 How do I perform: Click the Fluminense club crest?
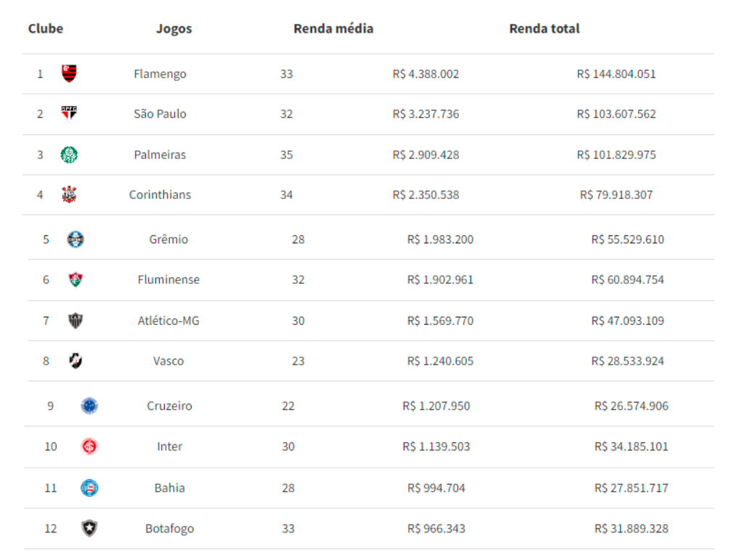point(76,280)
